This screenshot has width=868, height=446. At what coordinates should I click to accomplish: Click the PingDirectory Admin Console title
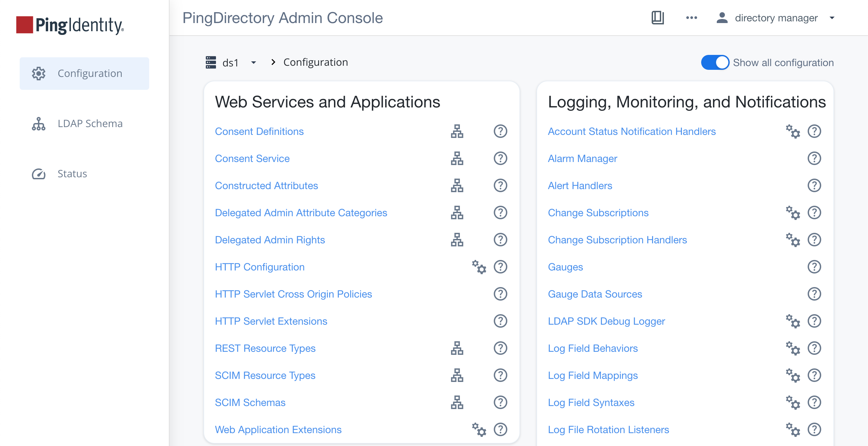283,18
